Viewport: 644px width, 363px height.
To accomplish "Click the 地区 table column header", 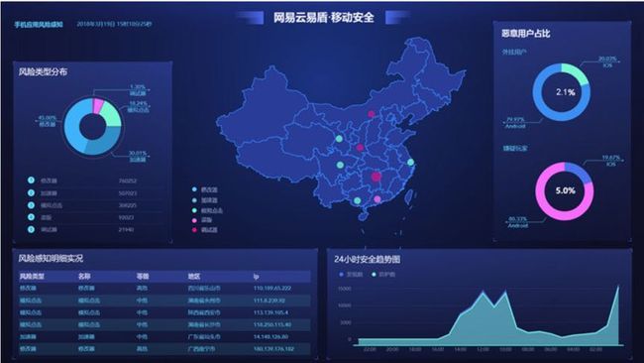I will pos(194,277).
